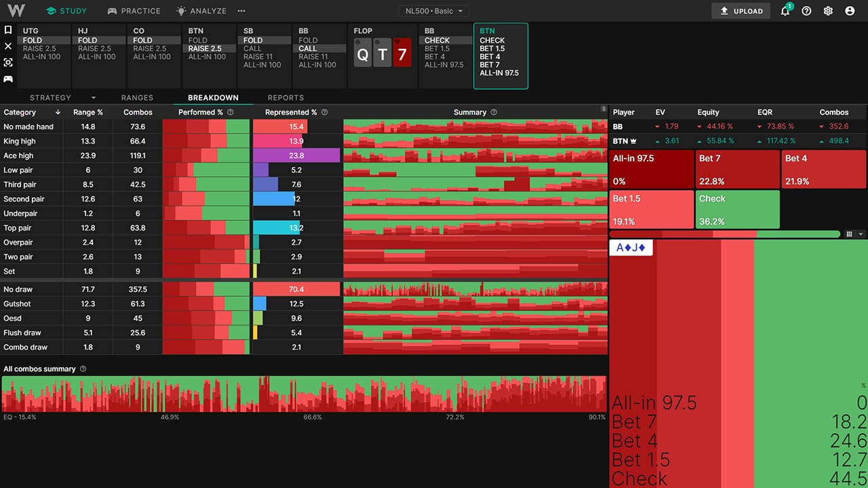Screen dimensions: 868x488
Task: Click the BTN crown icon
Action: point(635,141)
